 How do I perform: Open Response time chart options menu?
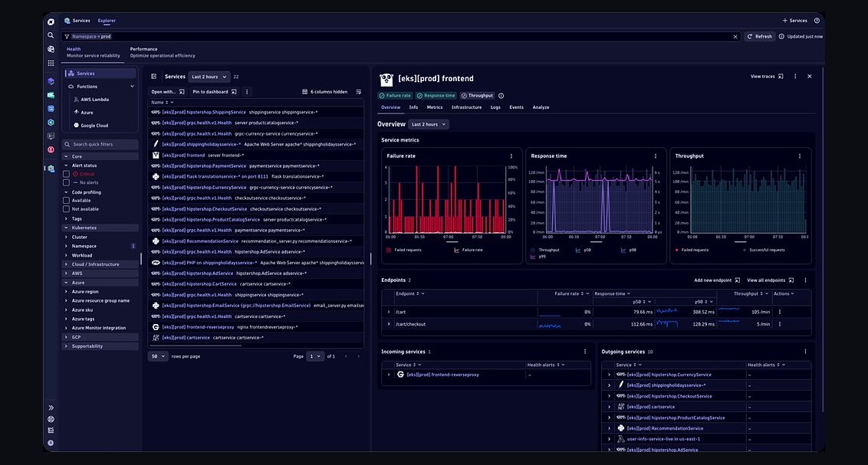656,156
